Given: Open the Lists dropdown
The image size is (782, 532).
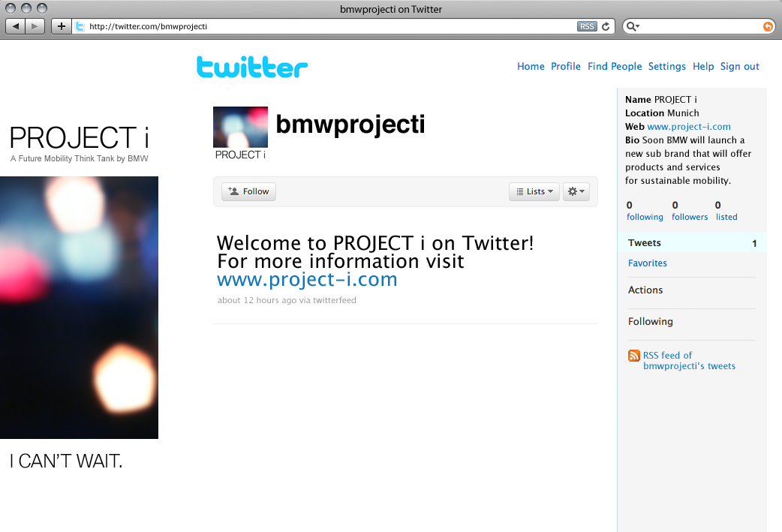Looking at the screenshot, I should [x=534, y=191].
